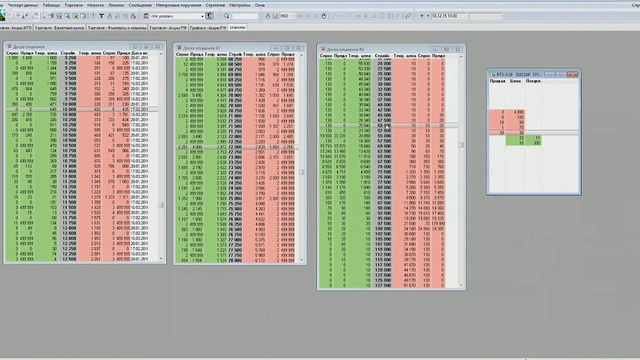Open the Сообщения menu
The height and width of the screenshot is (360, 640).
pyautogui.click(x=140, y=5)
